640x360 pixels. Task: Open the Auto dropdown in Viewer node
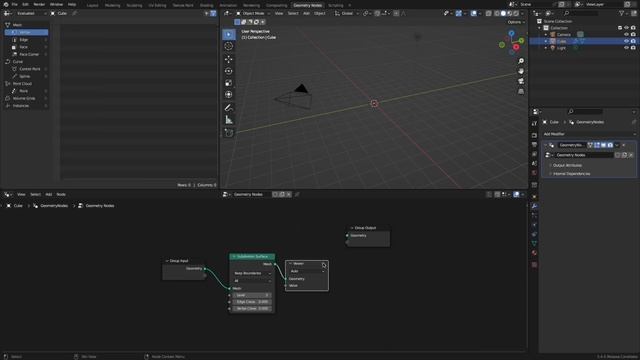click(x=307, y=271)
